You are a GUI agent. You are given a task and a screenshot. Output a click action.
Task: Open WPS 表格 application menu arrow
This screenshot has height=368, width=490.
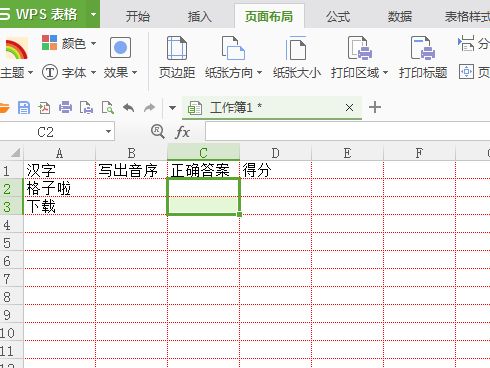(93, 14)
